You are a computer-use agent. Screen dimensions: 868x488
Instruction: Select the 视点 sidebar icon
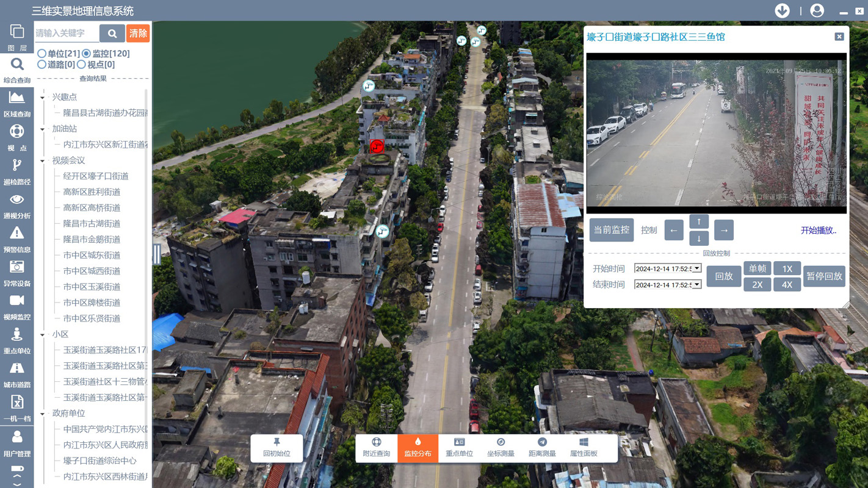click(x=16, y=138)
